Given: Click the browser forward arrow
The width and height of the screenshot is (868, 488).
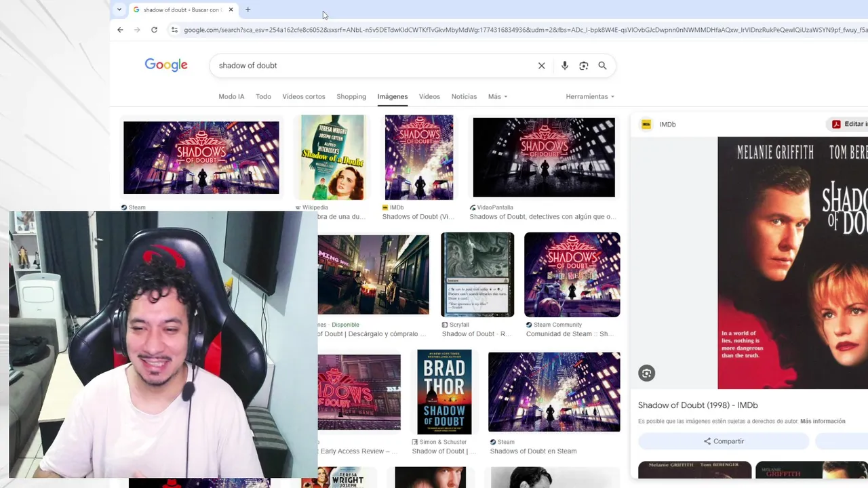Looking at the screenshot, I should (x=137, y=30).
